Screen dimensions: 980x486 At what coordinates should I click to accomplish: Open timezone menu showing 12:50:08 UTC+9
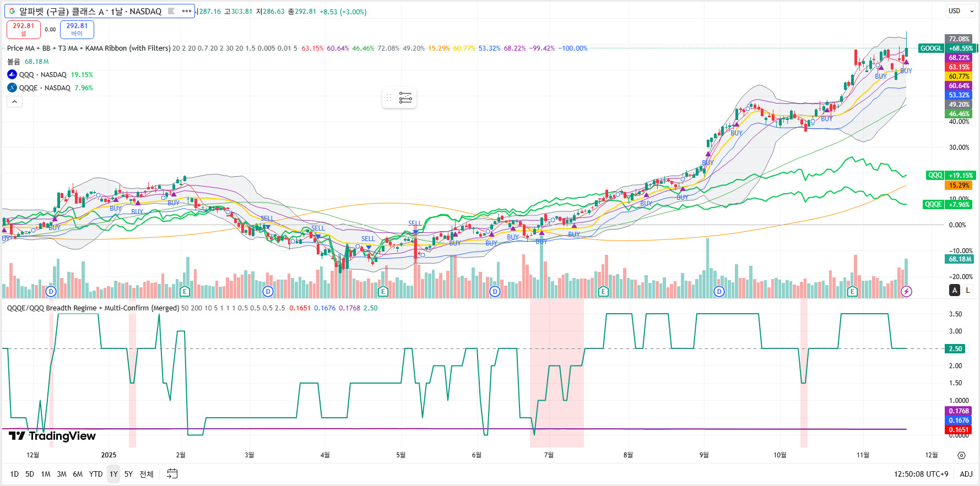(x=921, y=474)
